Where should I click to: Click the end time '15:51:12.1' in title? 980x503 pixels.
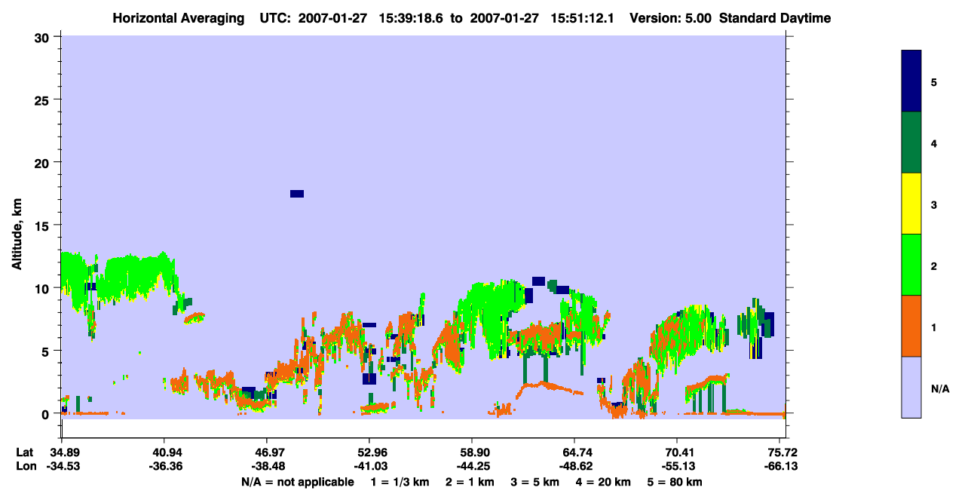(583, 18)
